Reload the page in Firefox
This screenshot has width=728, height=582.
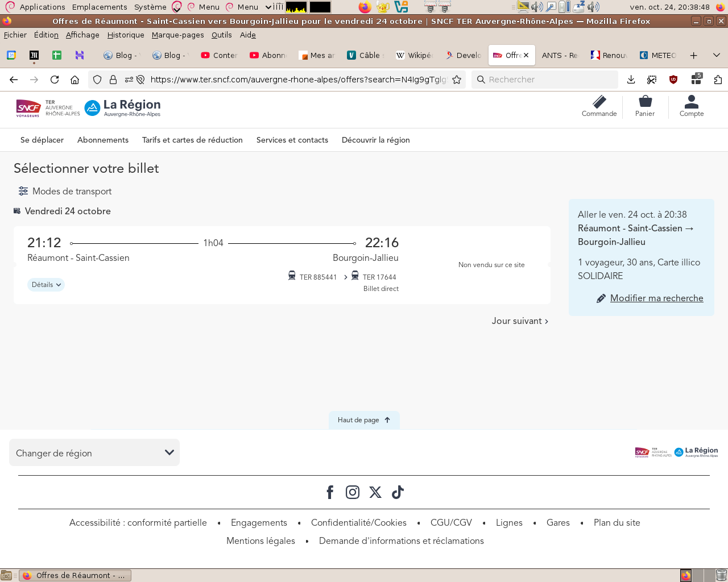tap(55, 80)
